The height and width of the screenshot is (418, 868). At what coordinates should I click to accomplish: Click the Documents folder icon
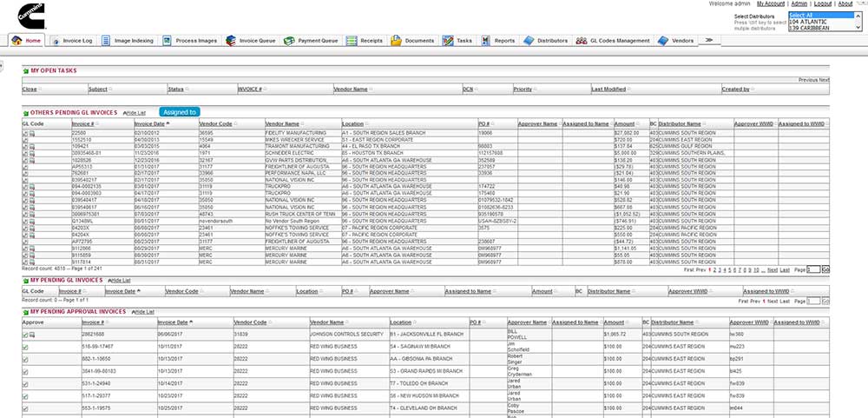397,41
